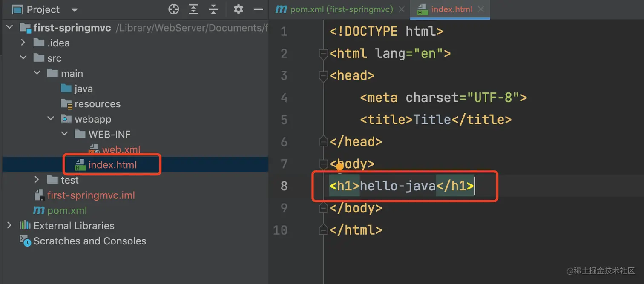
Task: Expand the .idea folder
Action: (23, 43)
